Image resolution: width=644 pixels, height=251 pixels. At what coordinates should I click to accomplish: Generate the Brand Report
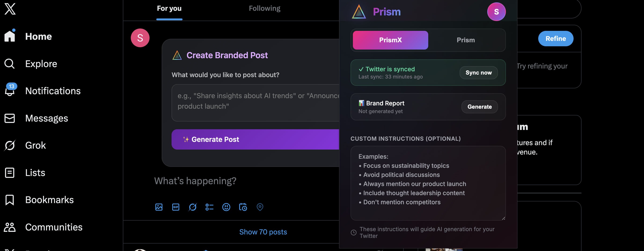479,107
